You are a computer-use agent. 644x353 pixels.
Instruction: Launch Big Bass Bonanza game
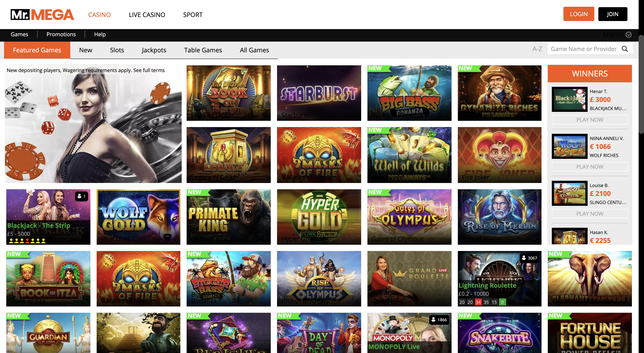tap(409, 93)
